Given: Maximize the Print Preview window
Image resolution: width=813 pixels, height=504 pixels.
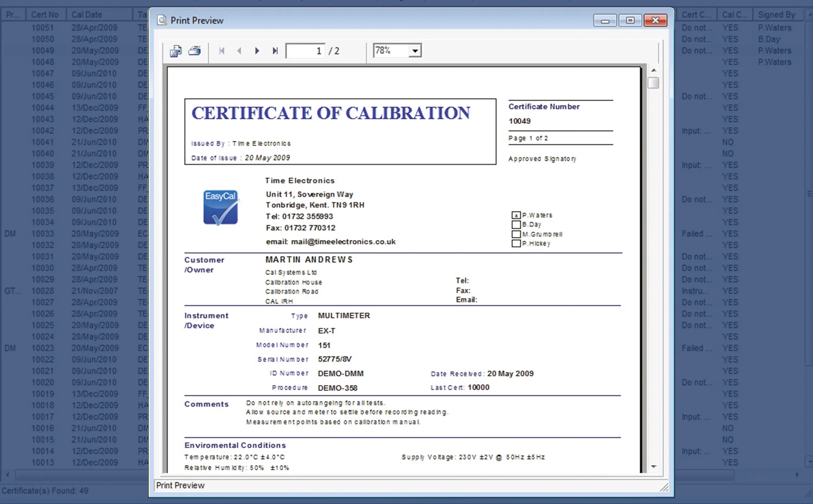Looking at the screenshot, I should (630, 21).
